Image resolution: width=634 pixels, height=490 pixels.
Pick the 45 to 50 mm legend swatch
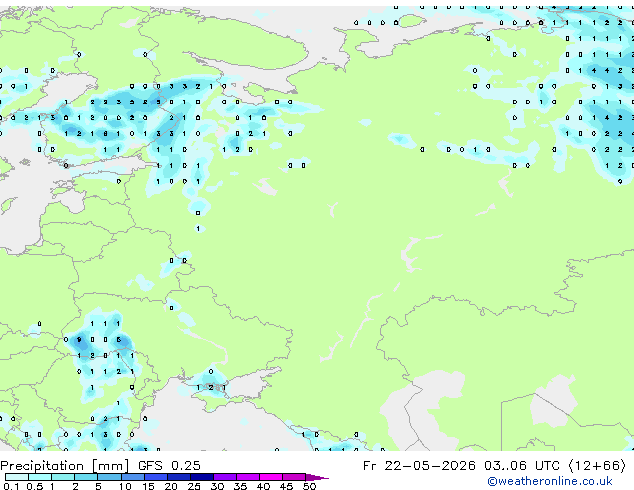pyautogui.click(x=294, y=477)
